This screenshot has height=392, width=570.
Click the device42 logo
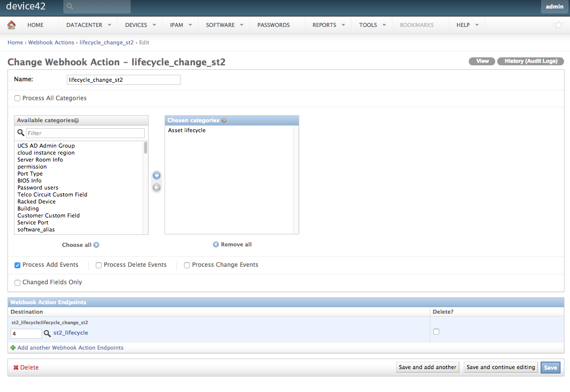coord(26,6)
